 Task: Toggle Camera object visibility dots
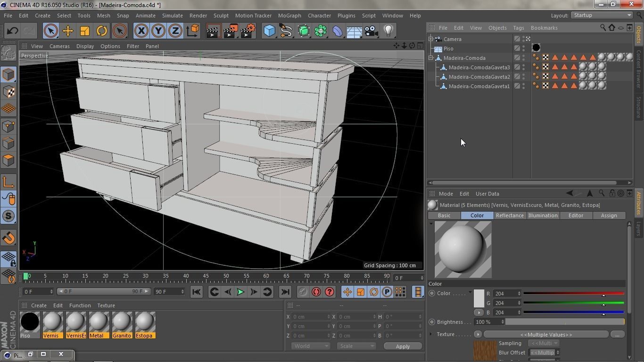click(x=523, y=39)
